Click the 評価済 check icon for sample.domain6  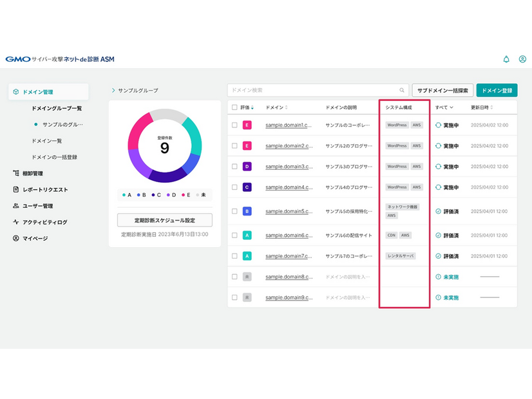point(438,236)
